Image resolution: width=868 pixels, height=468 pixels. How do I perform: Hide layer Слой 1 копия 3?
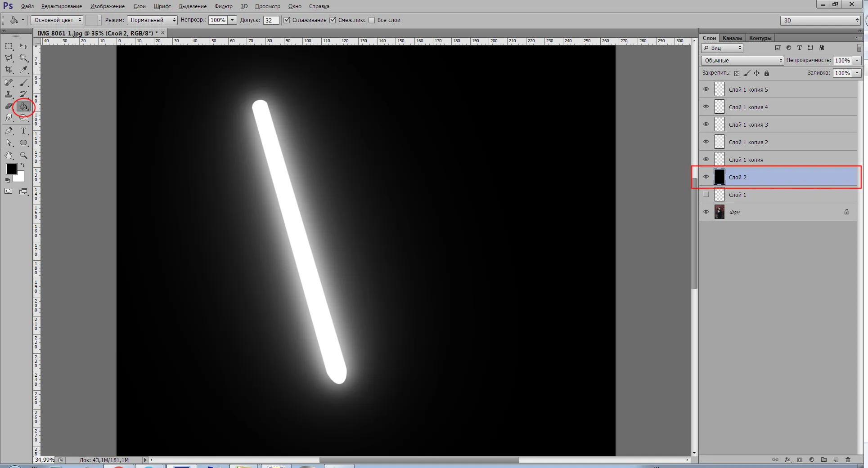(x=706, y=125)
